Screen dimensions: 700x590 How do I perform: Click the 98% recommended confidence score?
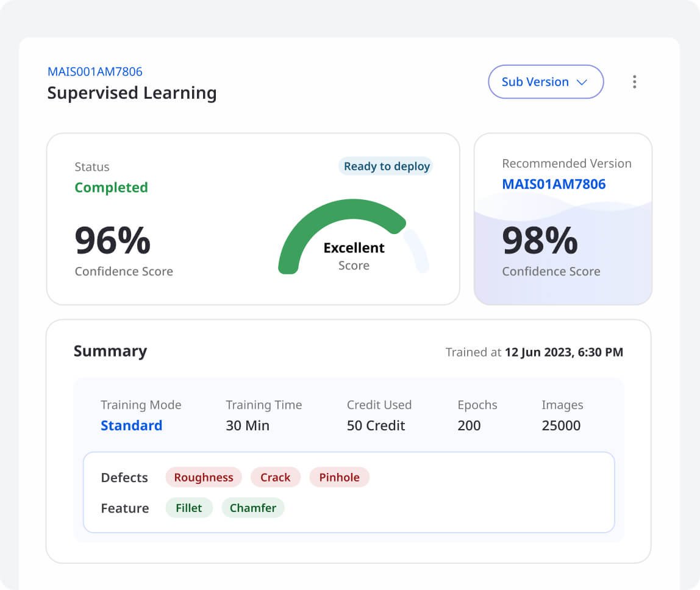pyautogui.click(x=540, y=241)
